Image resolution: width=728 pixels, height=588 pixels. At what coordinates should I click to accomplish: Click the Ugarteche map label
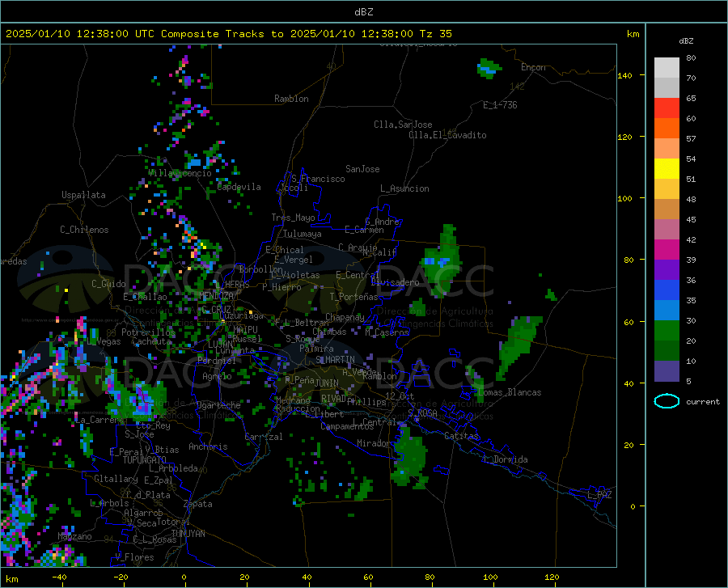218,405
